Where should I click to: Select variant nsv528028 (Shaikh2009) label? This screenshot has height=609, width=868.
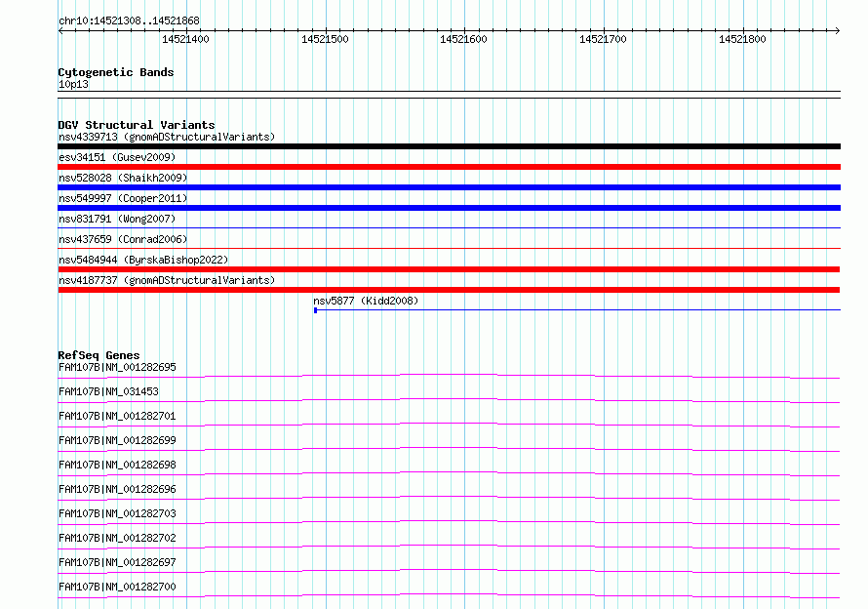pyautogui.click(x=123, y=178)
